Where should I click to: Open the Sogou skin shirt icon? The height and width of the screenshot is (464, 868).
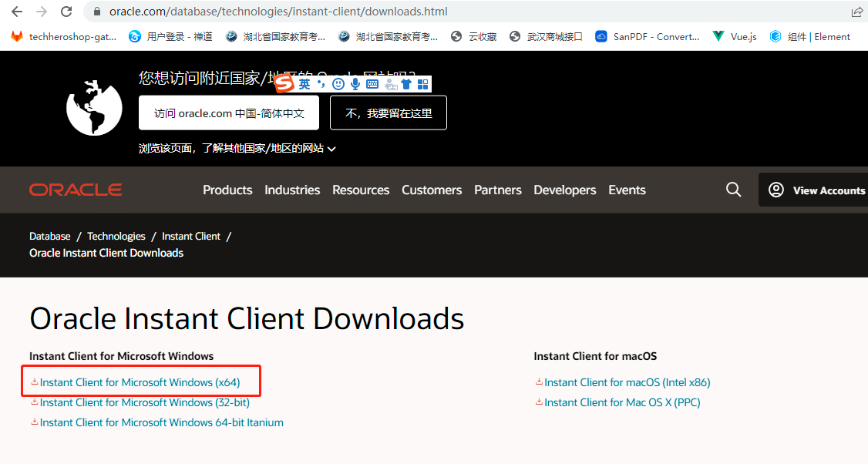(406, 84)
